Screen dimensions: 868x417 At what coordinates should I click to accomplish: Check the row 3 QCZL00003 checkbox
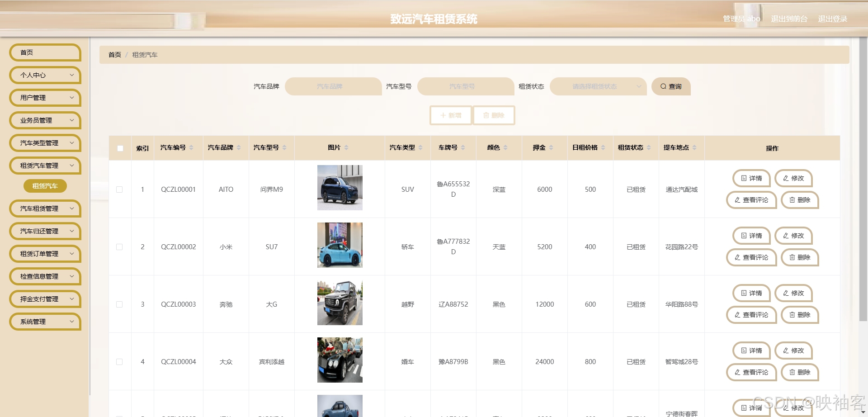click(x=119, y=304)
